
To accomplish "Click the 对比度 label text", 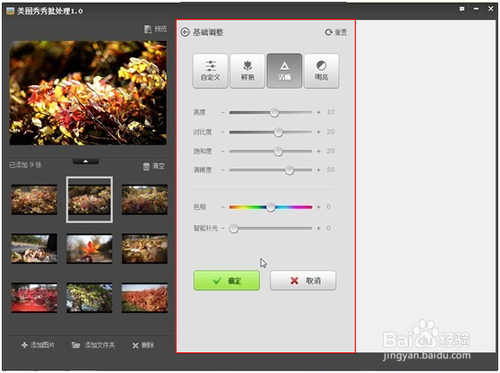I will (202, 132).
